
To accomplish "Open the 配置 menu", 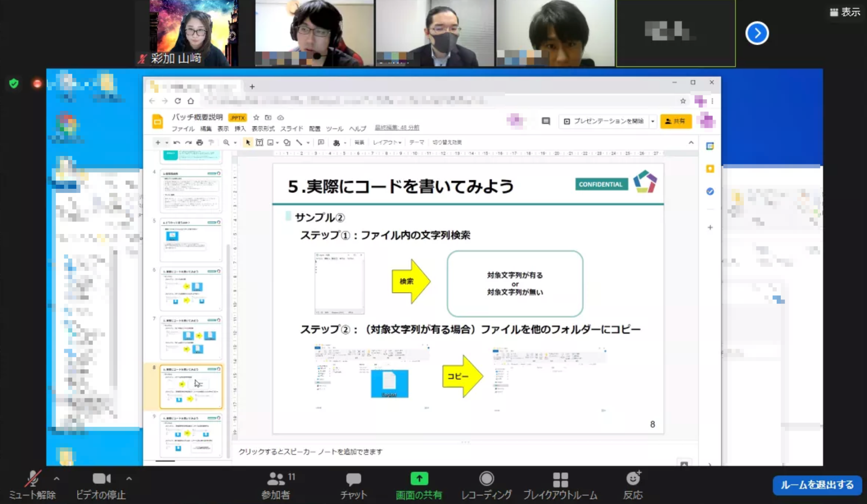I will [315, 129].
